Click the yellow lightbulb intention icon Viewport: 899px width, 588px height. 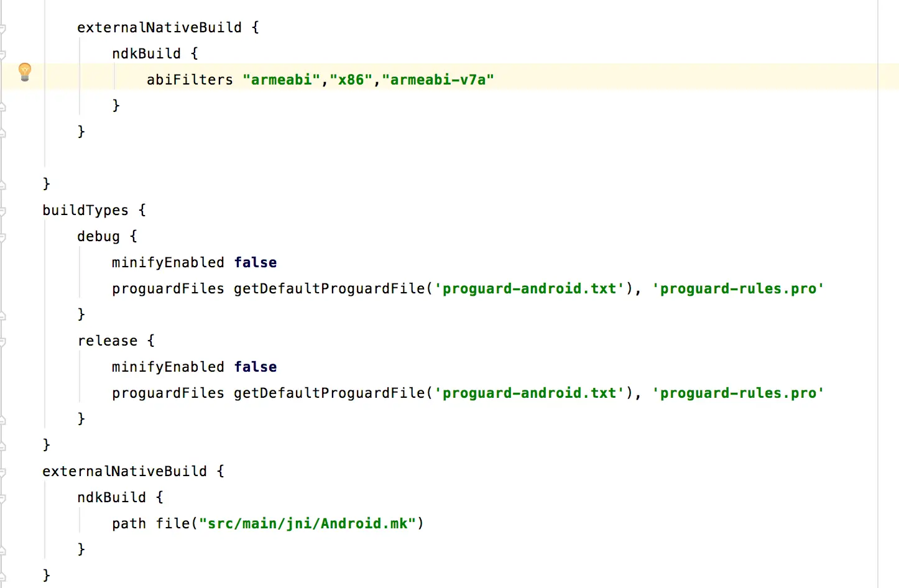coord(25,72)
